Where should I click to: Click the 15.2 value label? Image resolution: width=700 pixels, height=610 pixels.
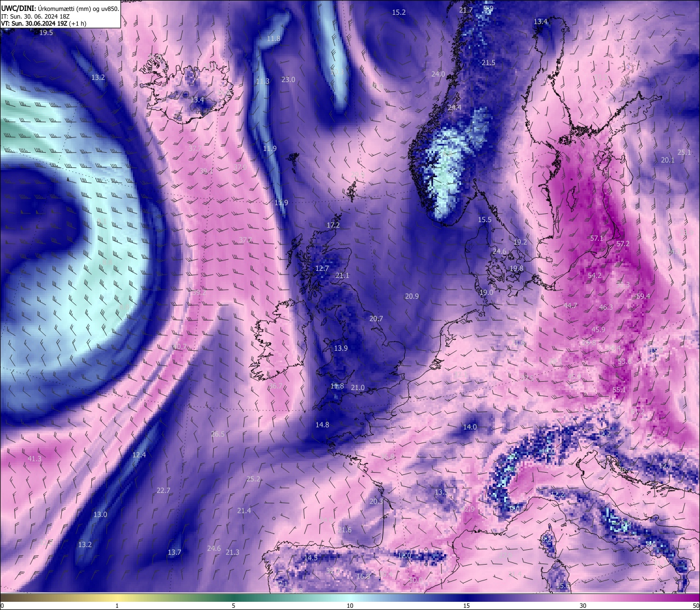[x=399, y=12]
